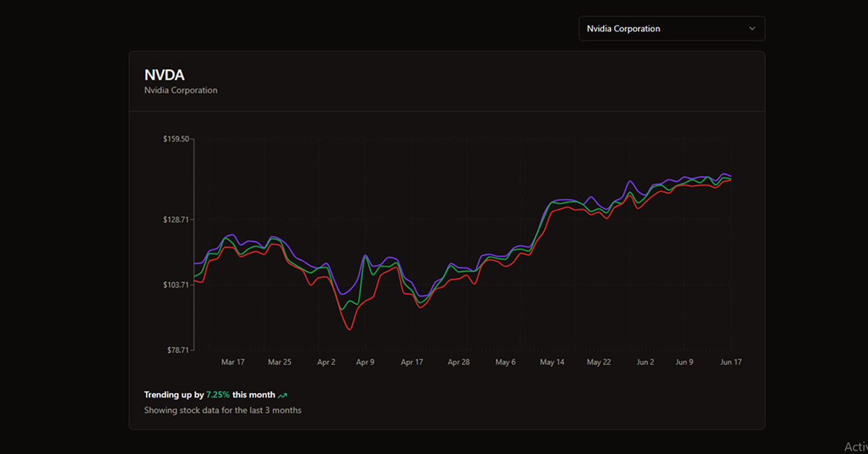
Task: Click the Mar 17 x-axis date label
Action: pyautogui.click(x=233, y=362)
